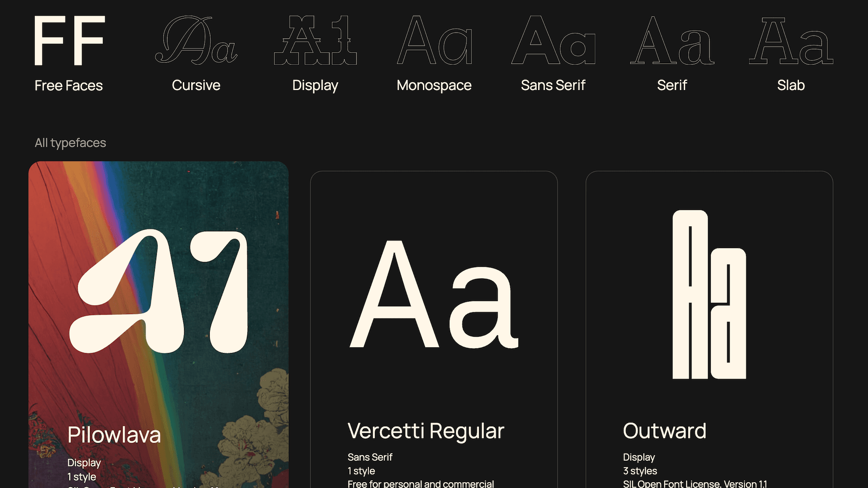
Task: Click the All typefaces heading
Action: 70,143
